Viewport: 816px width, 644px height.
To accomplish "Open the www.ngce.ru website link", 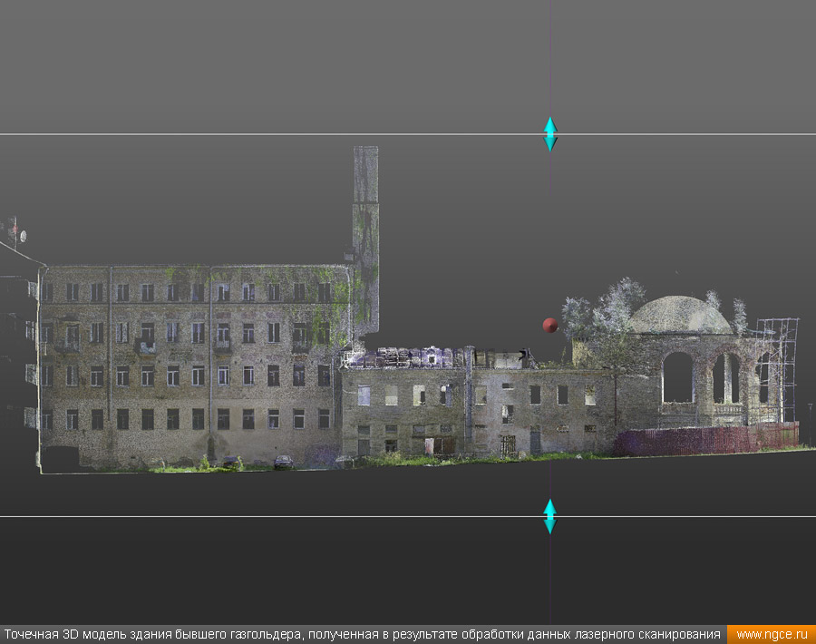I will (771, 635).
